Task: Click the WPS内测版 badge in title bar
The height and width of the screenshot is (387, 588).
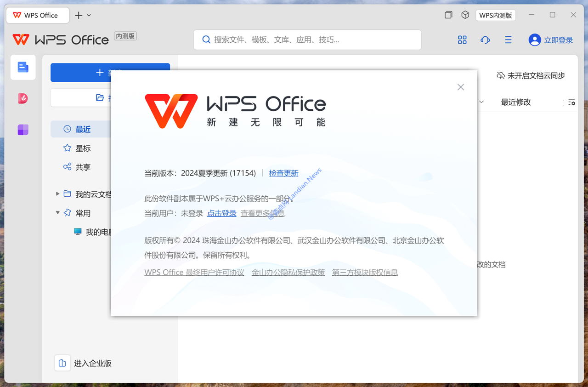Action: pos(496,15)
